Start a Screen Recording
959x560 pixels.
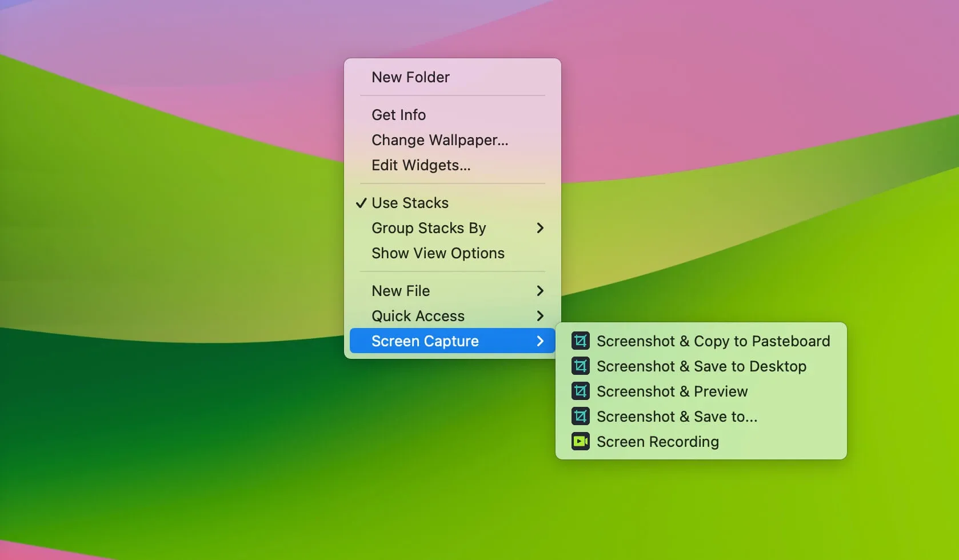pos(657,441)
